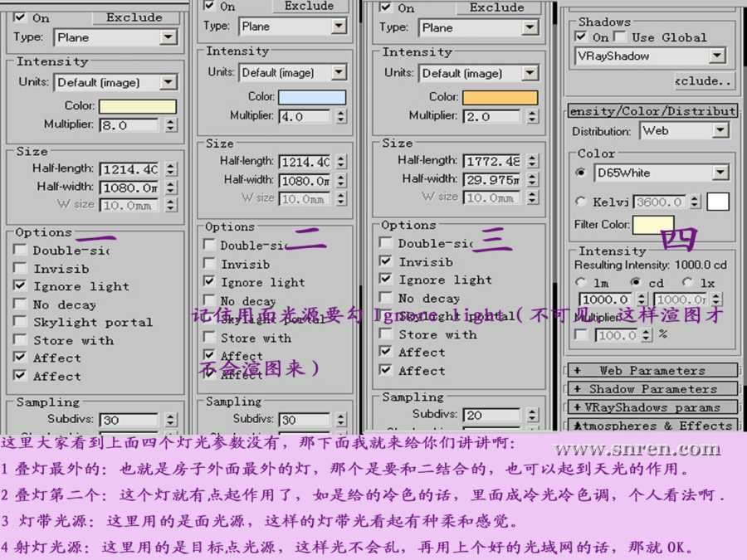
Task: Click Half-length field in first panel
Action: 129,169
